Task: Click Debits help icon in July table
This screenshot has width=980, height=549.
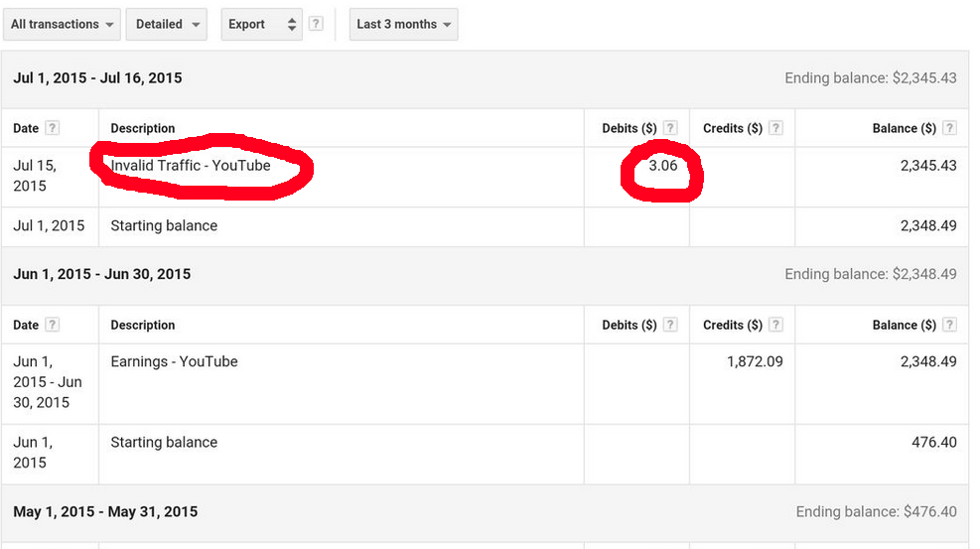Action: tap(670, 128)
